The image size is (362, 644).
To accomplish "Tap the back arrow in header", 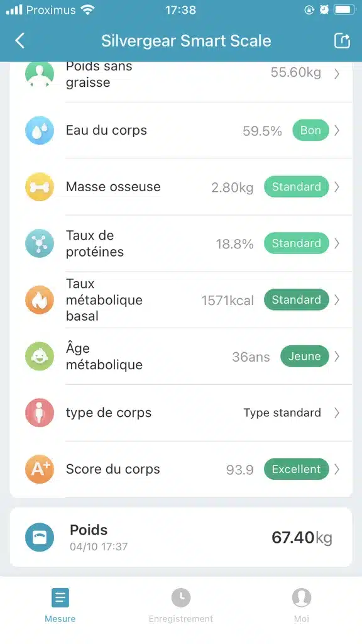I will [19, 41].
